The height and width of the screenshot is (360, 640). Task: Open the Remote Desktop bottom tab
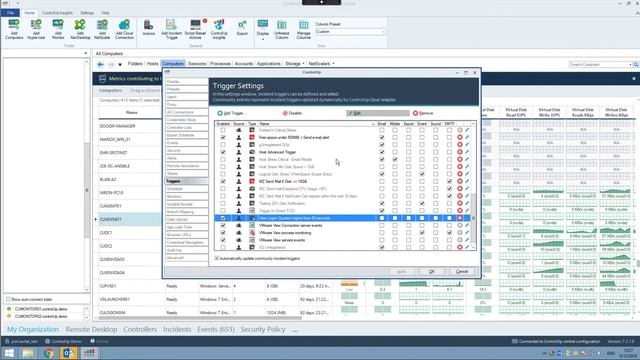click(91, 329)
